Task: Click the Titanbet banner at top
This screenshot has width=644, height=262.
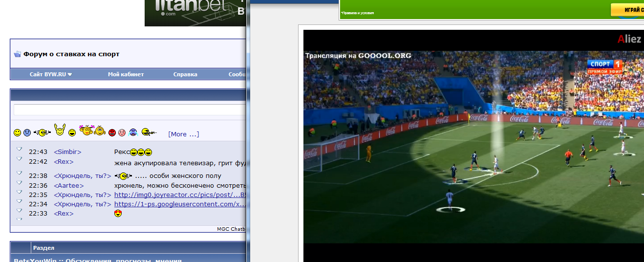Action: point(195,13)
